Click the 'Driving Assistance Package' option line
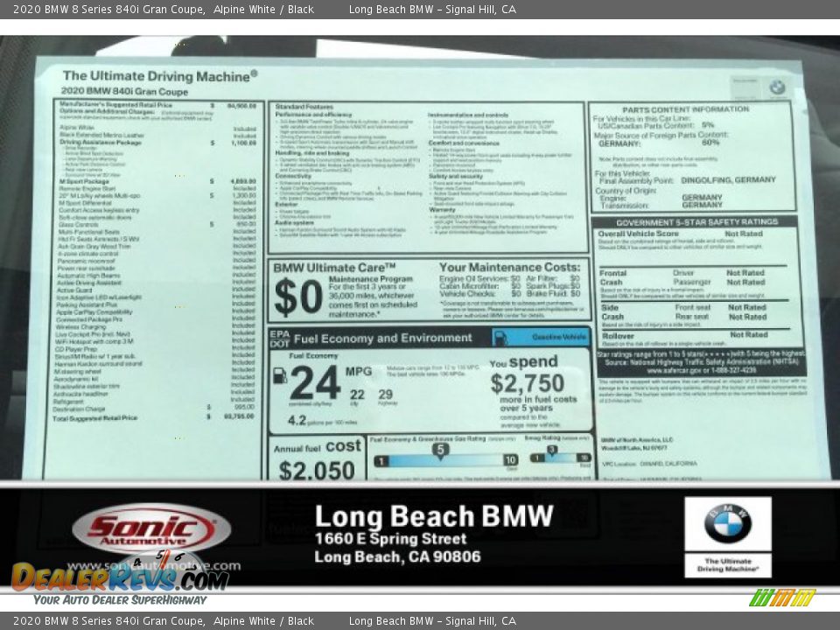 tap(157, 143)
